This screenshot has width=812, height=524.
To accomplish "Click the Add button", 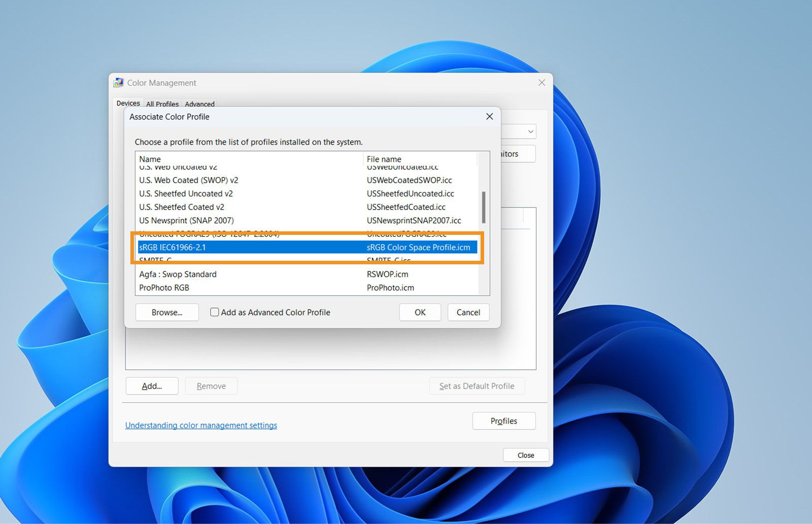I will click(x=151, y=386).
